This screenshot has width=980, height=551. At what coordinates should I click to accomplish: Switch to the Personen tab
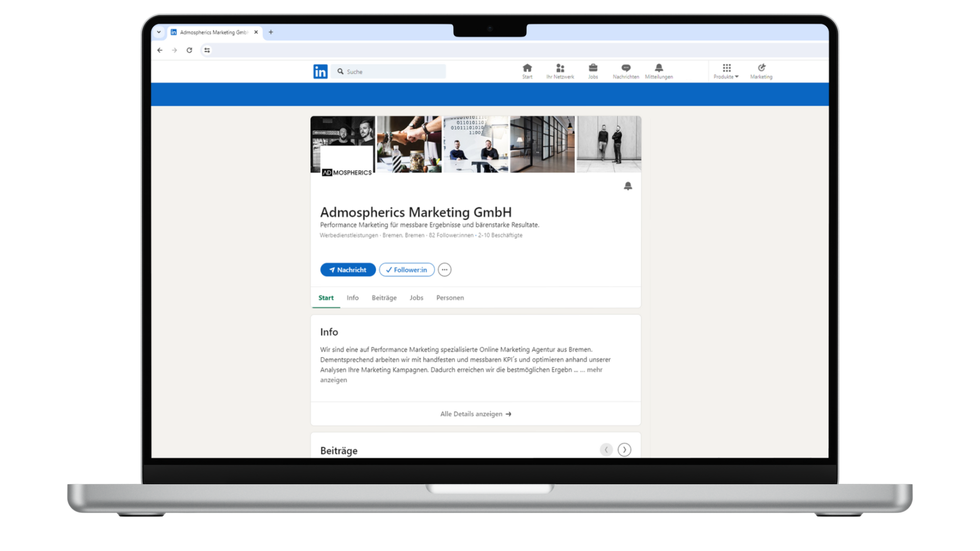click(450, 298)
